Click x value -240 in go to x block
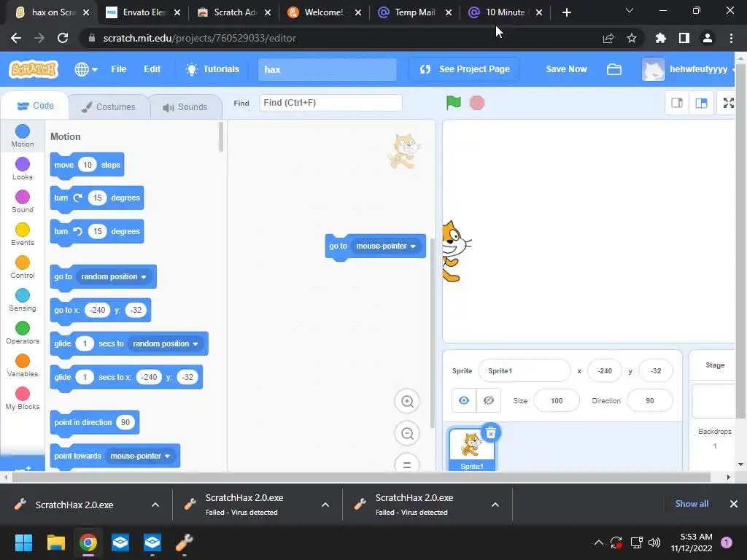The image size is (747, 560). (97, 310)
